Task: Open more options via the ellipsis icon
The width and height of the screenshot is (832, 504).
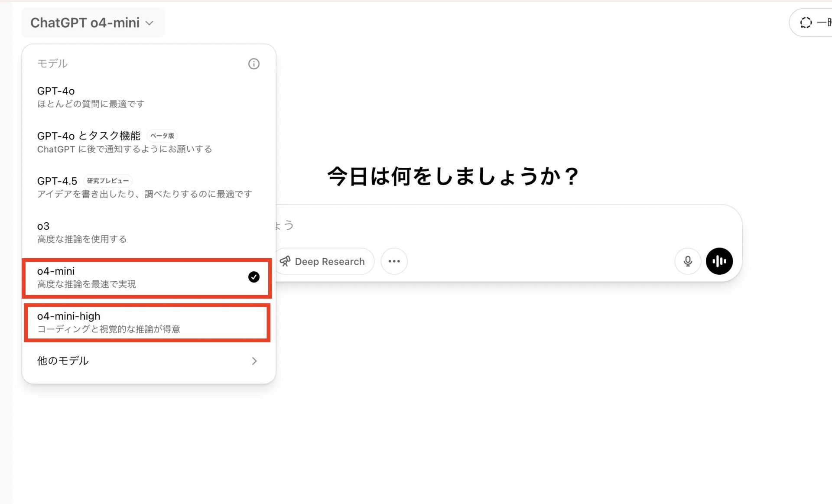Action: tap(394, 261)
